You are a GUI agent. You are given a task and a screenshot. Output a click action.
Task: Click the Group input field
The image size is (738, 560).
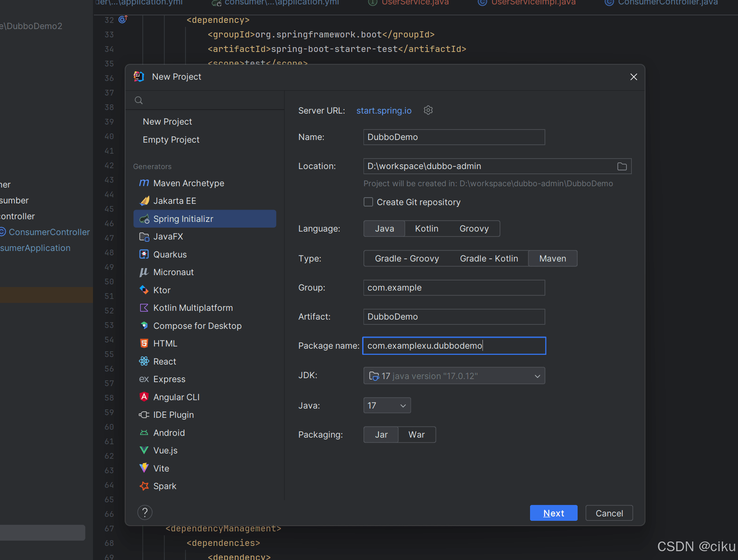[454, 287]
